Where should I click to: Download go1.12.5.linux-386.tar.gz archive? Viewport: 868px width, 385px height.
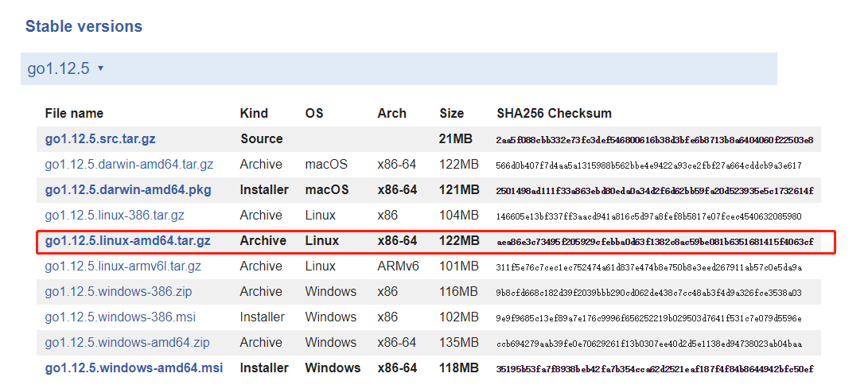[x=115, y=215]
